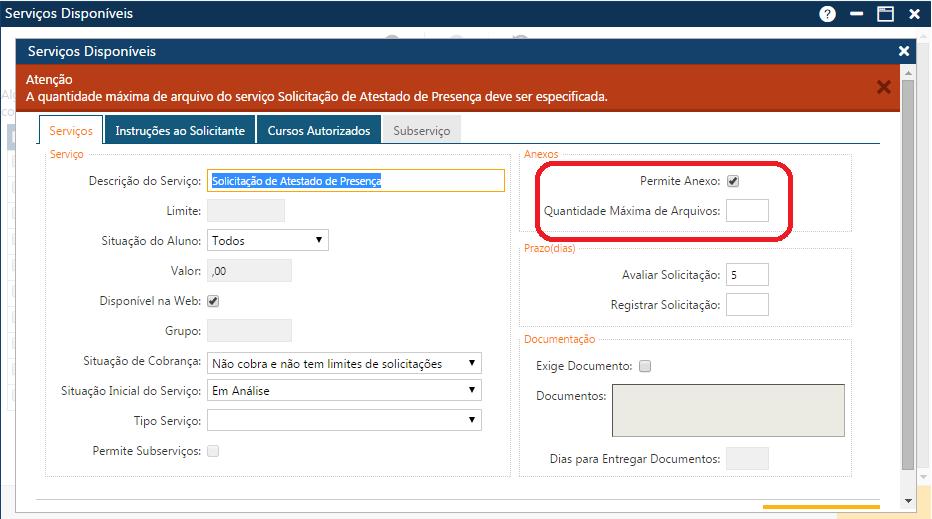
Task: Switch to Instruções ao Solicitante tab
Action: pyautogui.click(x=180, y=131)
